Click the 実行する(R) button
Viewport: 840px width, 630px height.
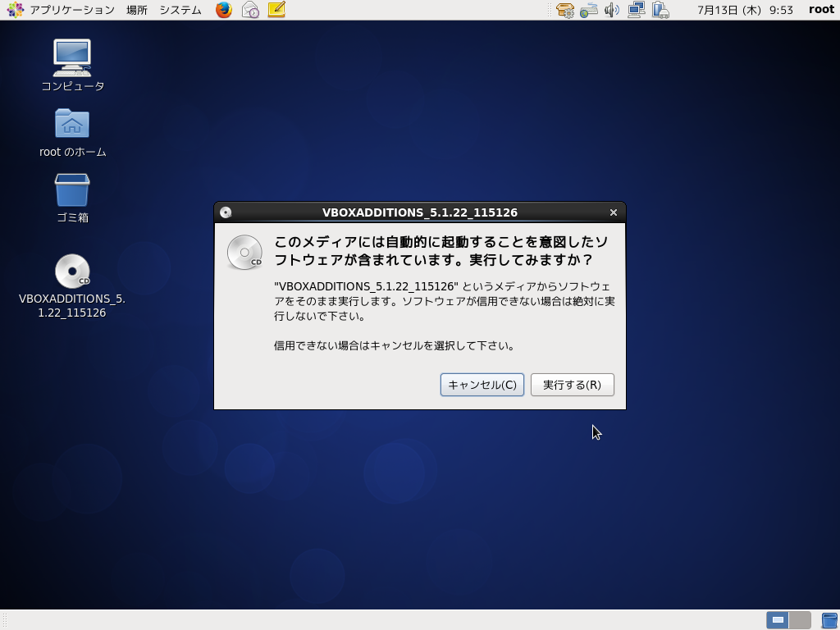pos(572,385)
